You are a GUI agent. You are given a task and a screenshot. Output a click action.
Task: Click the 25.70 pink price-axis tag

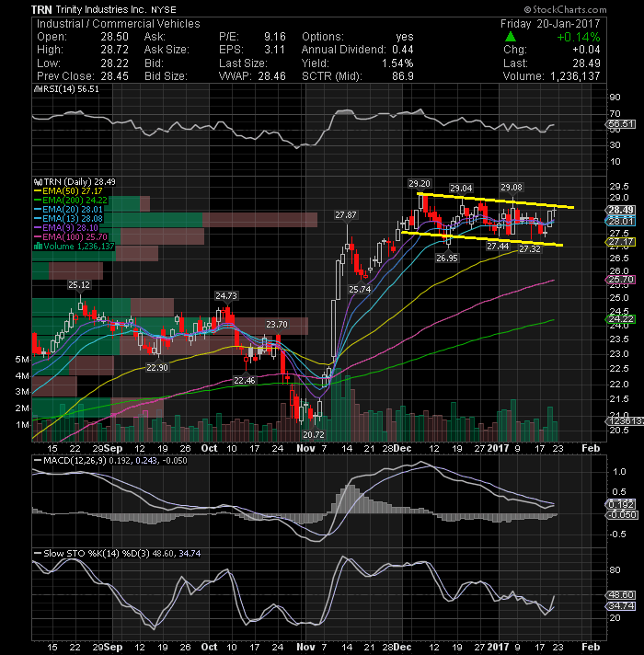(621, 280)
